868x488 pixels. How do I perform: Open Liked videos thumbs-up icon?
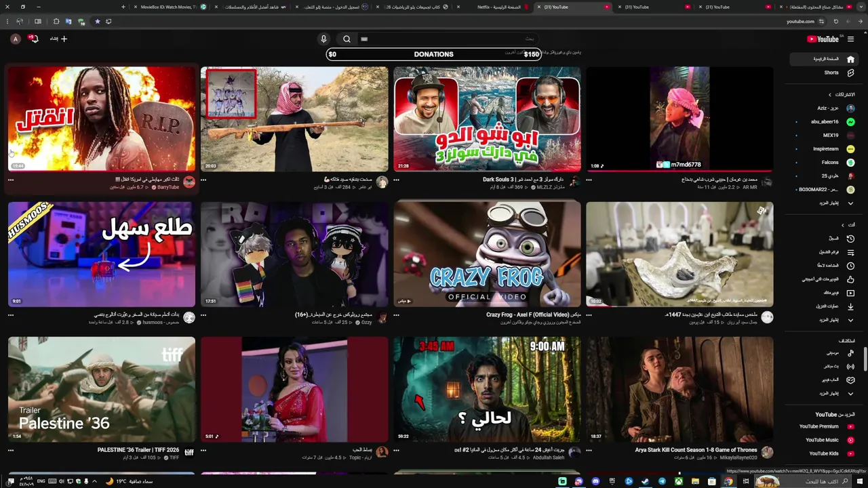tap(850, 279)
